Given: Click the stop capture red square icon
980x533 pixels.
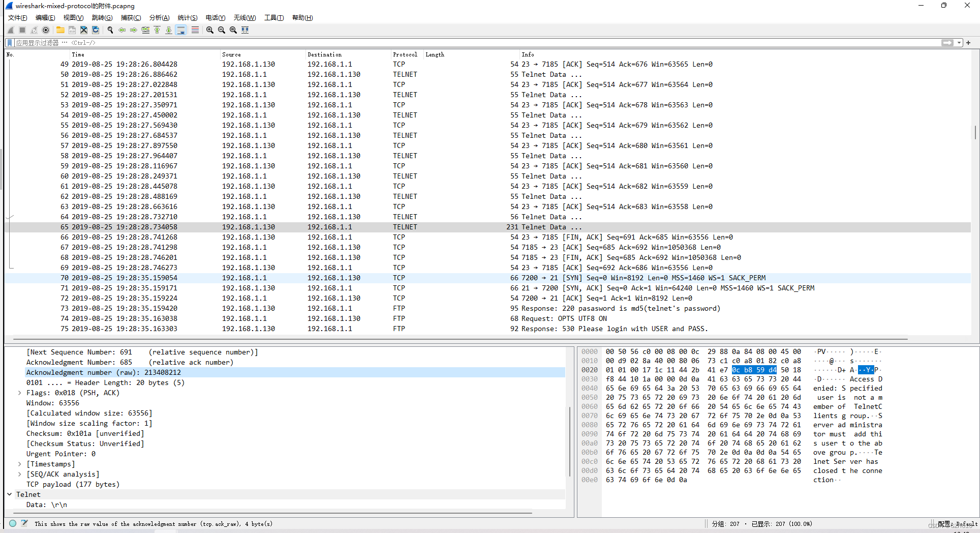Looking at the screenshot, I should tap(22, 30).
